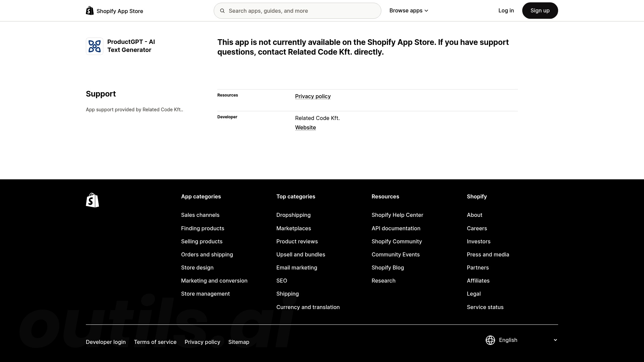
Task: Open the Sitemap link
Action: [239, 342]
